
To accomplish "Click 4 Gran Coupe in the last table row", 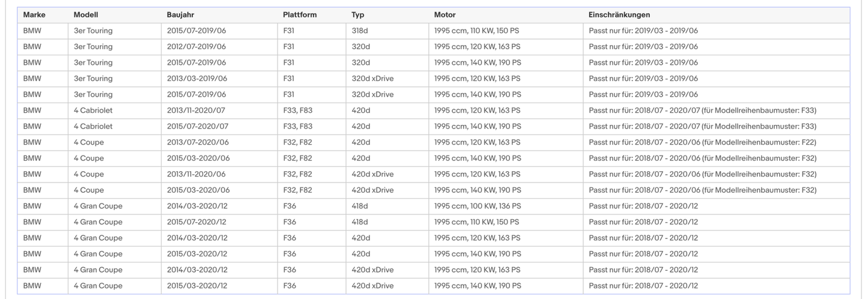I will (98, 286).
